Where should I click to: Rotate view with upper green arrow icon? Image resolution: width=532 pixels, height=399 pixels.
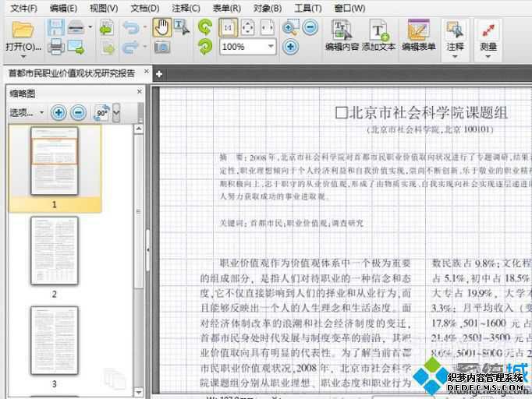click(205, 27)
